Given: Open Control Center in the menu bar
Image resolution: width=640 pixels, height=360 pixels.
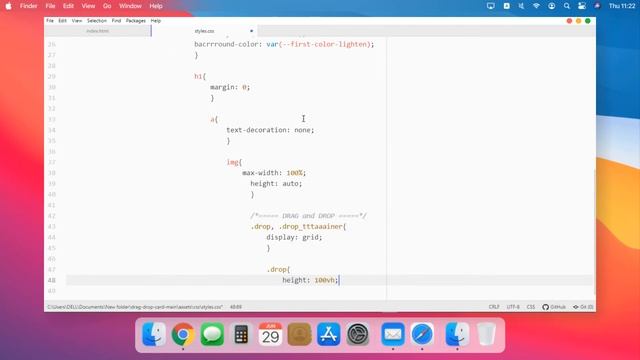Looking at the screenshot, I should click(582, 6).
